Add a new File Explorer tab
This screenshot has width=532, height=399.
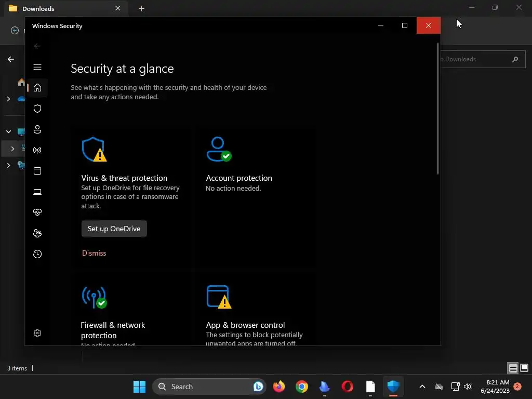[x=141, y=8]
